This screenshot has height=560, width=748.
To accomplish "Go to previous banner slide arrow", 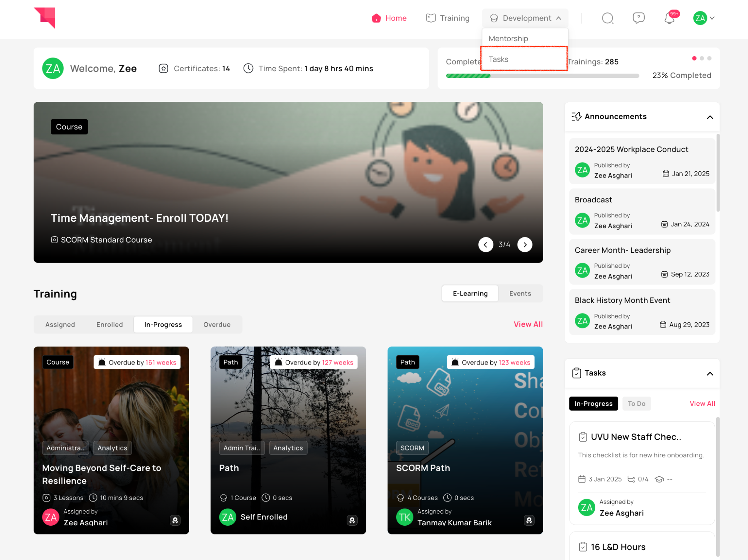I will [485, 244].
